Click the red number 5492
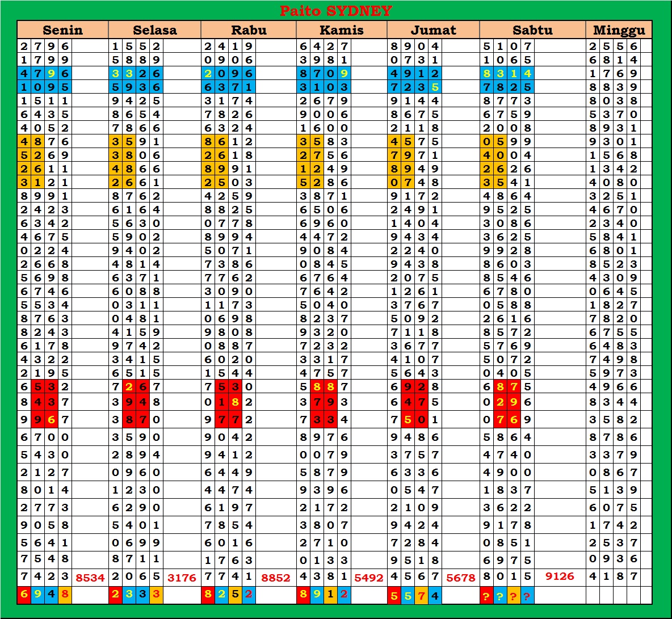The image size is (672, 619). tap(368, 578)
